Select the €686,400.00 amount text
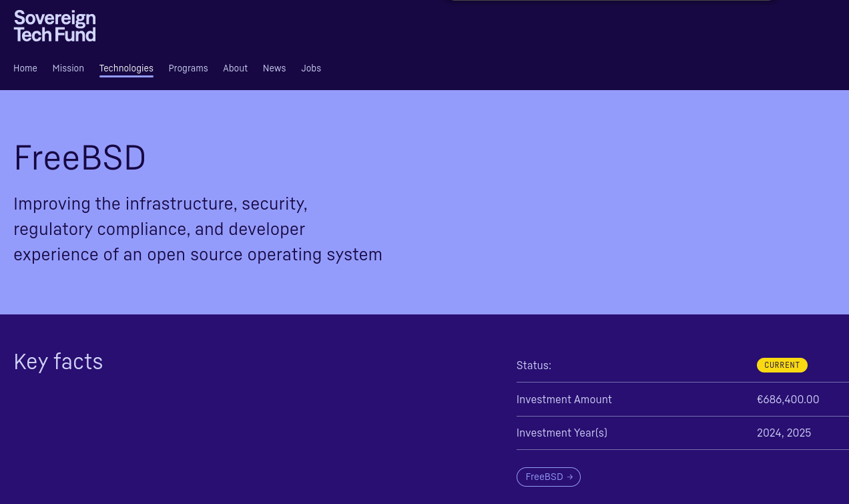The image size is (849, 504). [x=788, y=399]
